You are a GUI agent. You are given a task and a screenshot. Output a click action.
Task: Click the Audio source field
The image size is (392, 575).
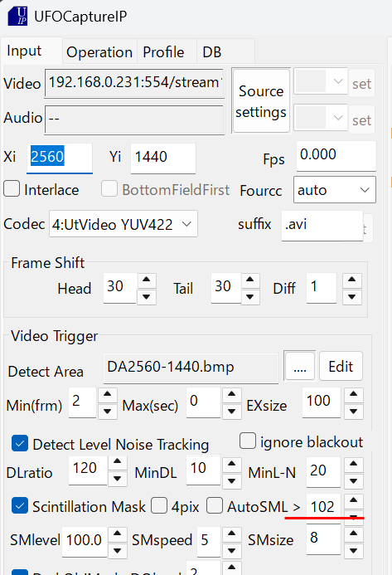click(134, 119)
